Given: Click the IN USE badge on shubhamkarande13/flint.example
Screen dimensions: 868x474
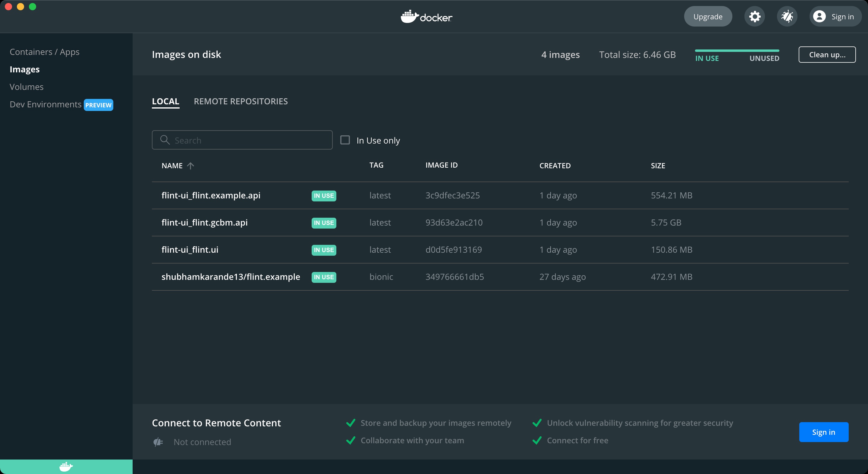Looking at the screenshot, I should pyautogui.click(x=324, y=277).
